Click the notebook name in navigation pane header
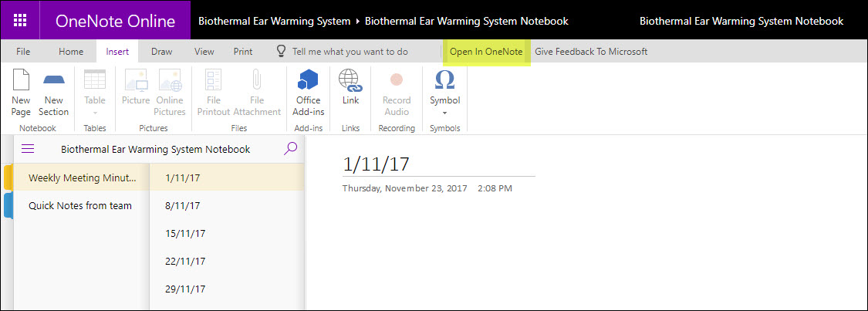 [x=156, y=149]
